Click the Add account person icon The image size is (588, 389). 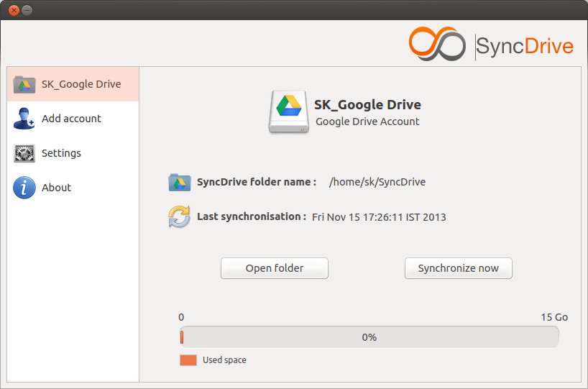click(x=24, y=119)
